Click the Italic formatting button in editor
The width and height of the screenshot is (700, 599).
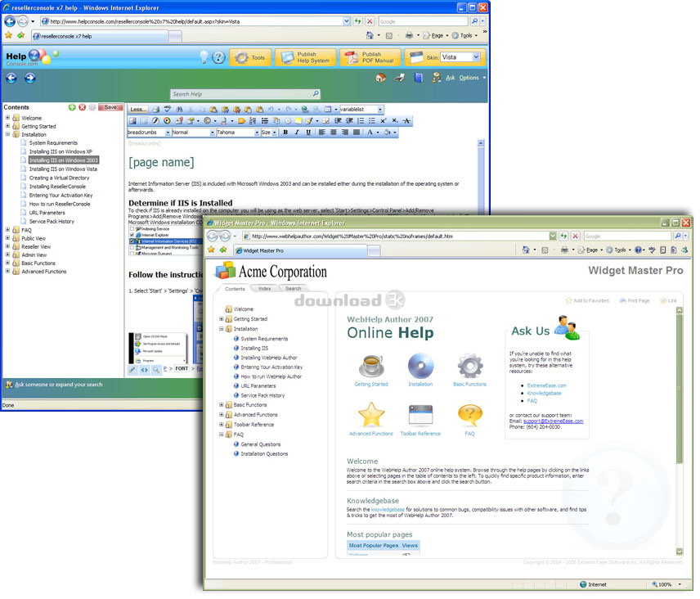click(x=297, y=133)
